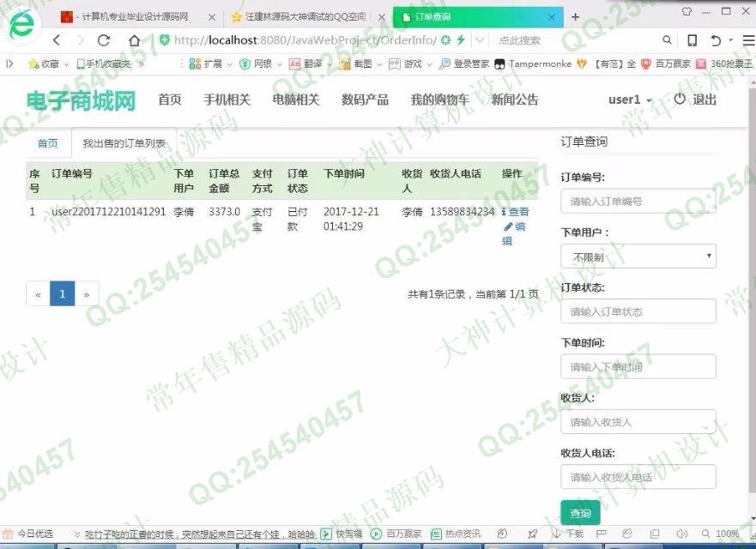
Task: Click the 订单编号 input field
Action: point(638,201)
